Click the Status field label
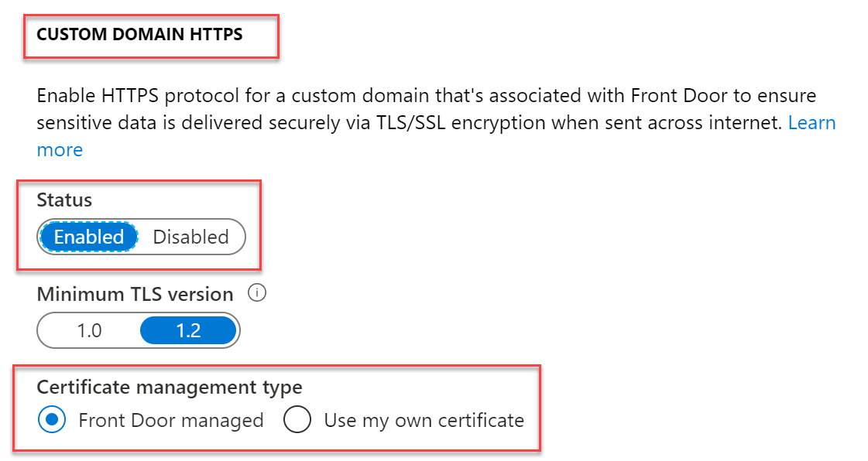 pos(64,200)
